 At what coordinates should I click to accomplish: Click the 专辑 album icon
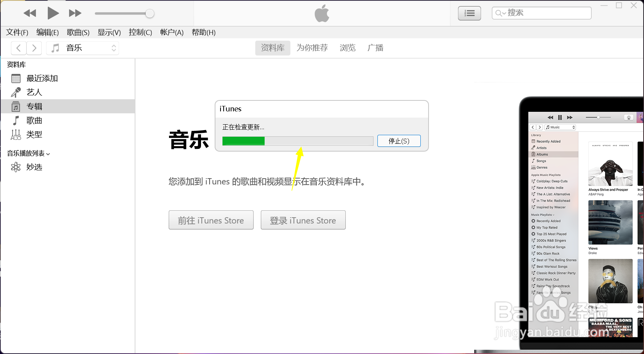[16, 106]
